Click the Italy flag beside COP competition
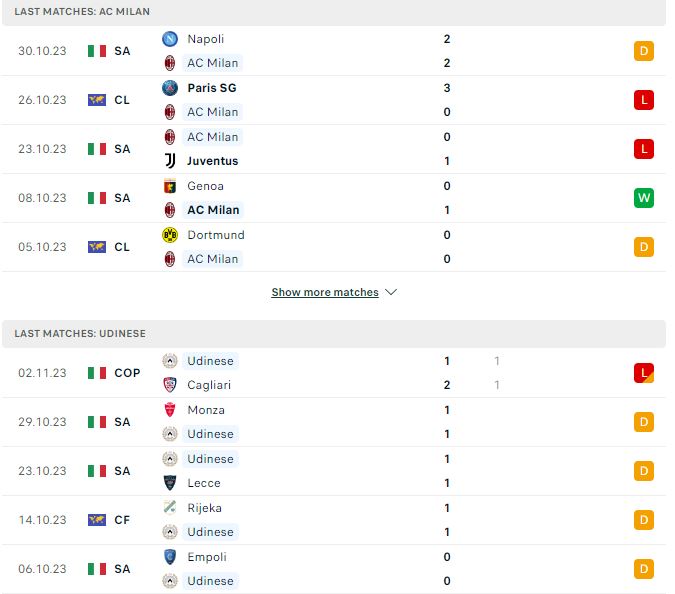This screenshot has height=594, width=675. (x=97, y=373)
